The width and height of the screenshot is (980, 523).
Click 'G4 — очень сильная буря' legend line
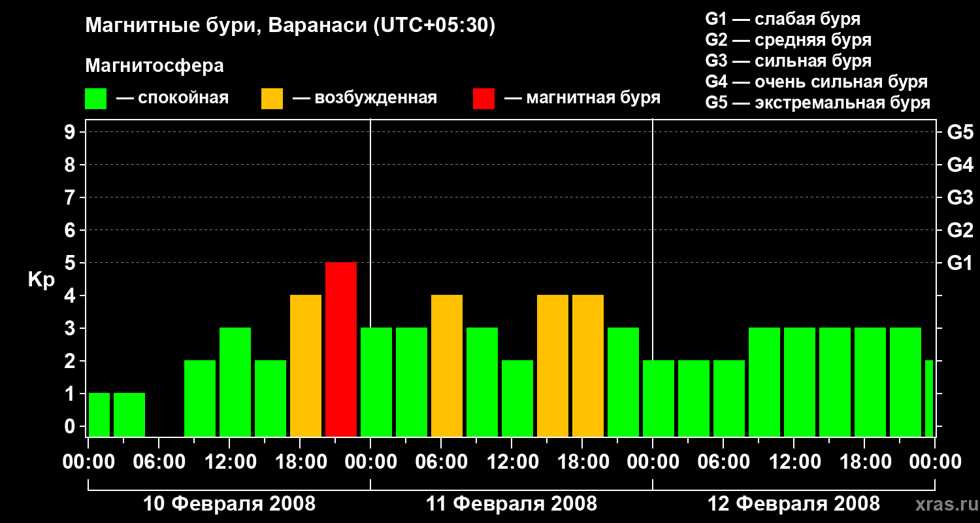point(817,82)
